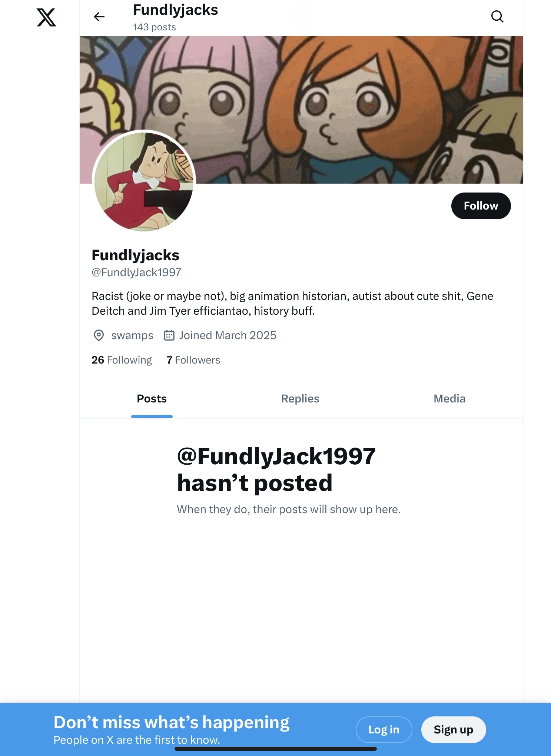Click the Log in button
551x756 pixels.
[384, 730]
